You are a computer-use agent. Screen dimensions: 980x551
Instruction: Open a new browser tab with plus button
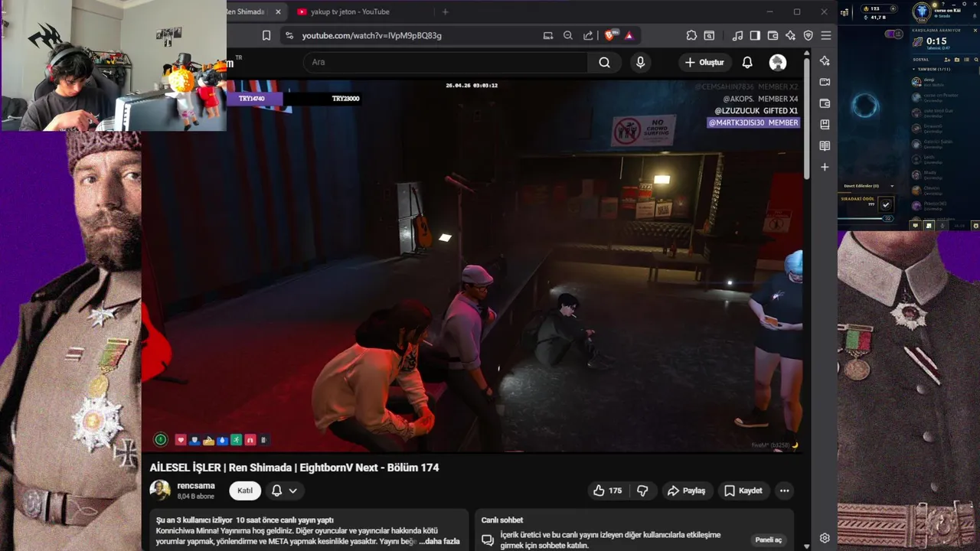[446, 11]
